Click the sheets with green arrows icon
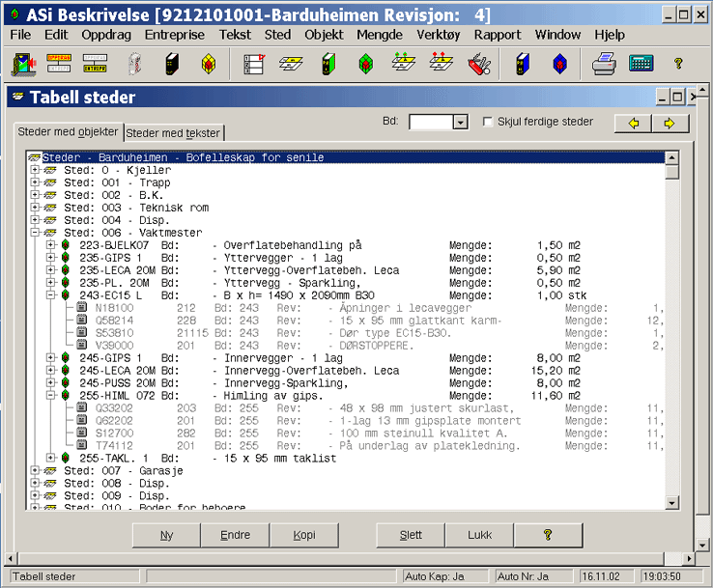 [403, 62]
